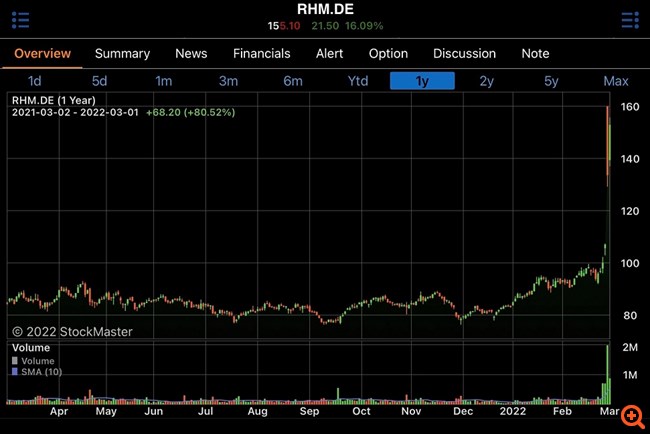
Task: Switch chart to 6m range
Action: coord(293,81)
